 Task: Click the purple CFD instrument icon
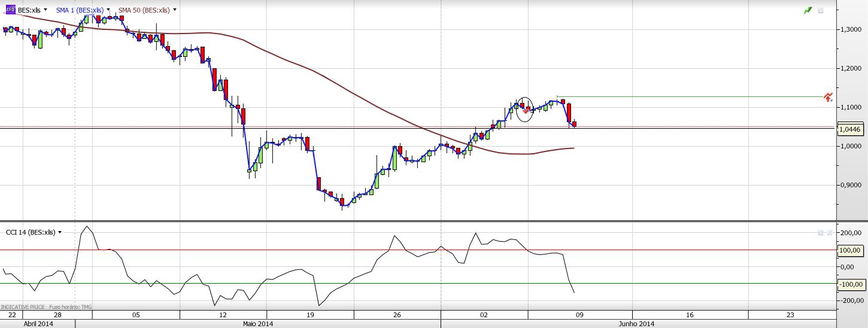click(10, 10)
